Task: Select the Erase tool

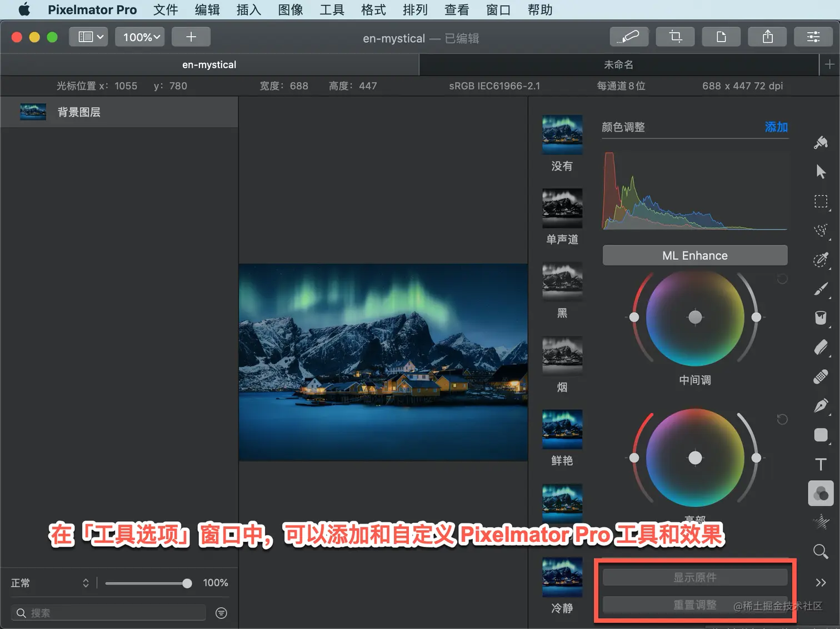Action: point(821,348)
